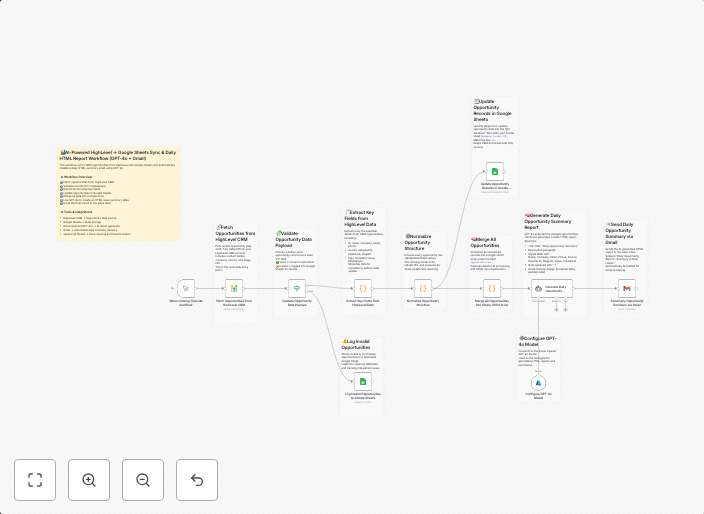
Task: Click the Tool plus connector under agent node
Action: 565,310
